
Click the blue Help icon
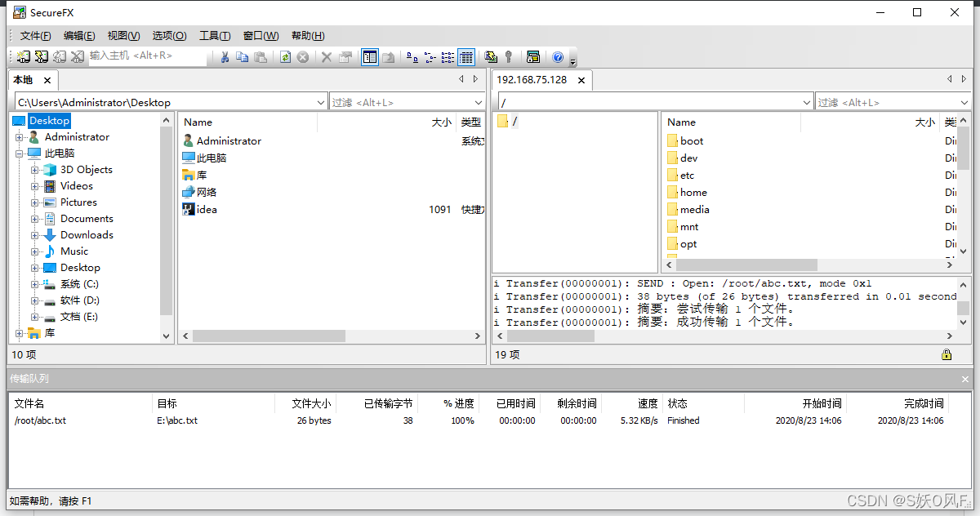coord(558,57)
